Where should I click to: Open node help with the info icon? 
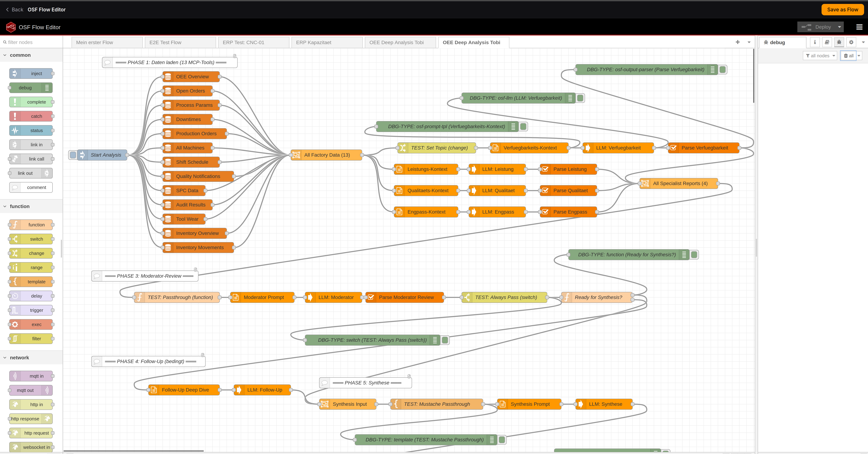point(815,42)
